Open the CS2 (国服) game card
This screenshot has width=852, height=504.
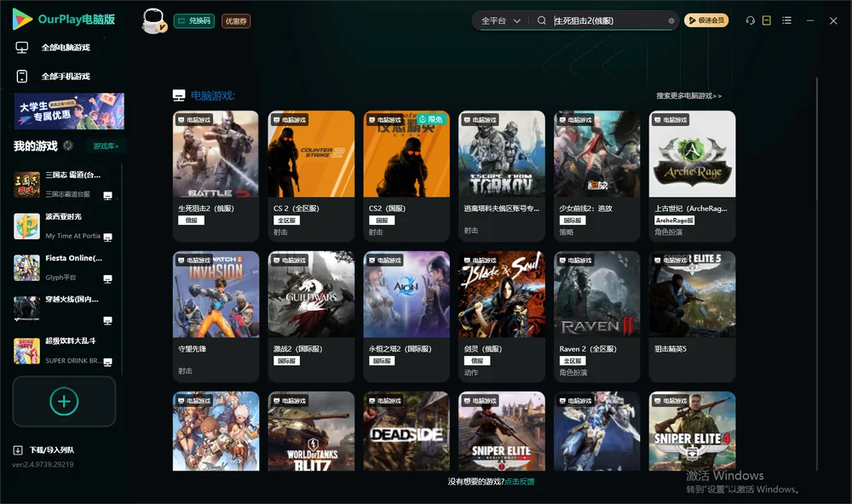click(x=406, y=176)
